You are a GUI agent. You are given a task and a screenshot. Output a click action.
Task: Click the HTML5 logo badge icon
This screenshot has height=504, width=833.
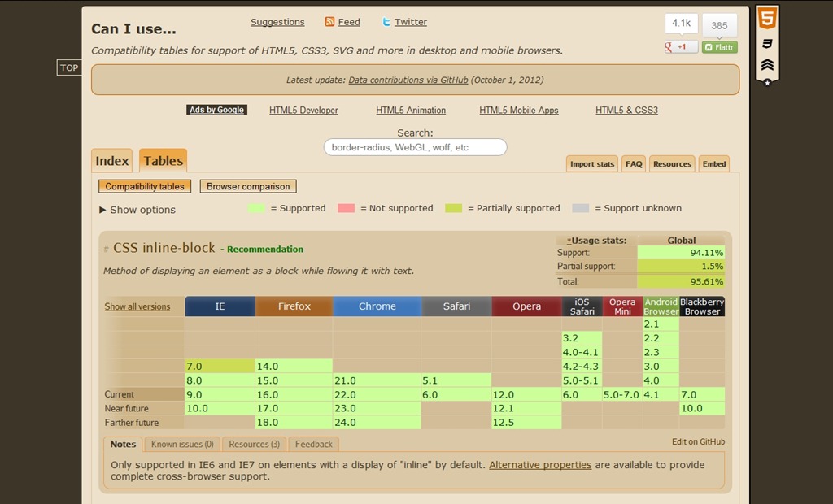(x=767, y=20)
